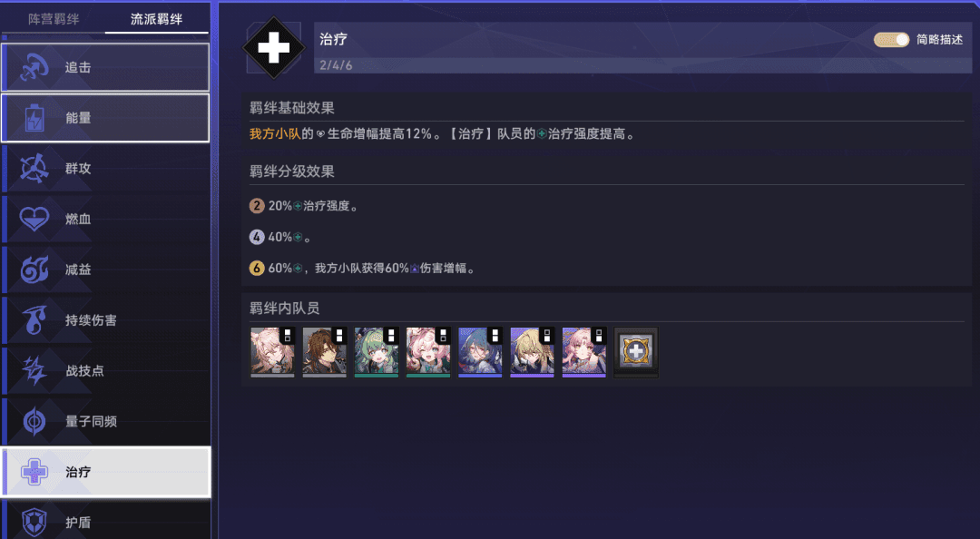Open the 持续伤害 bond icon
The image size is (980, 539).
coord(34,320)
